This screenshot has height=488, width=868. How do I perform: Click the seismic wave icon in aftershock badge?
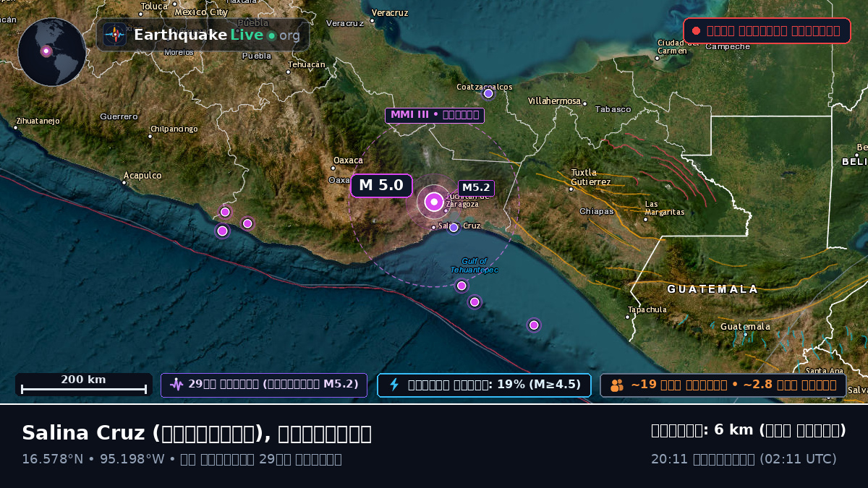click(x=176, y=385)
